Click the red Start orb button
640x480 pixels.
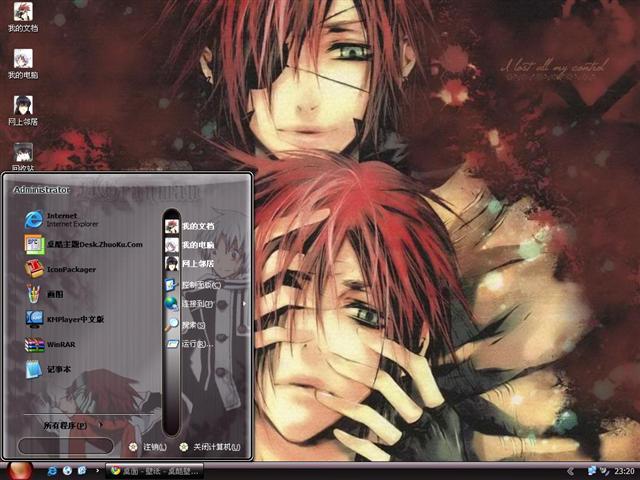19,471
